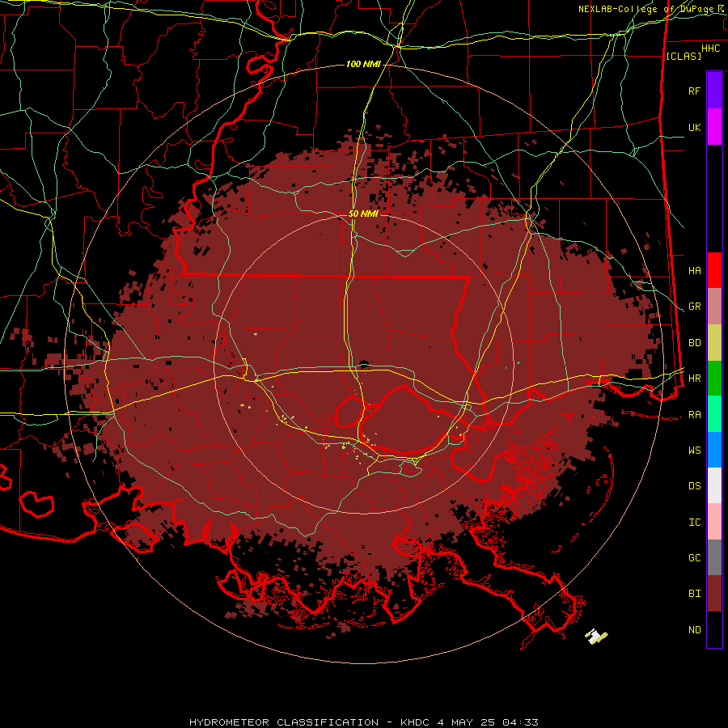This screenshot has height=728, width=728.
Task: Click the BI dark red legend swatch
Action: [x=714, y=594]
